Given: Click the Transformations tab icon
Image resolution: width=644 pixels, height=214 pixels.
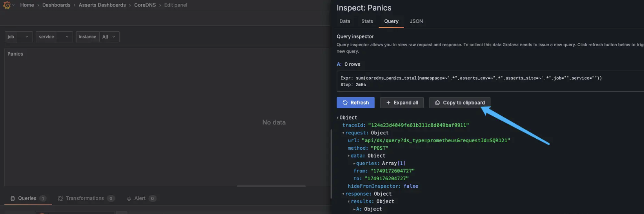Looking at the screenshot, I should point(60,199).
